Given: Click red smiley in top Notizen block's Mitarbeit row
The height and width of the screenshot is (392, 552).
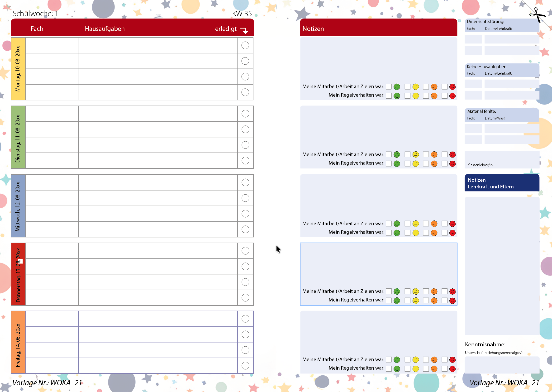Looking at the screenshot, I should [x=452, y=87].
